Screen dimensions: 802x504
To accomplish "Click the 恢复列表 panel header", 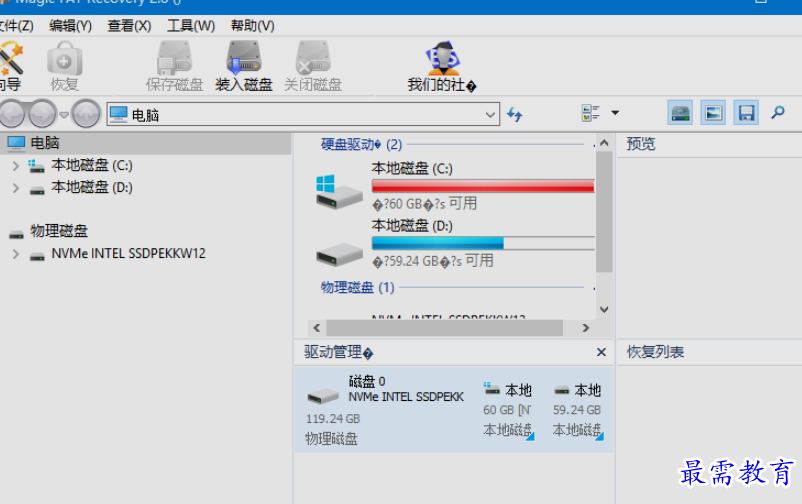I will [x=655, y=352].
